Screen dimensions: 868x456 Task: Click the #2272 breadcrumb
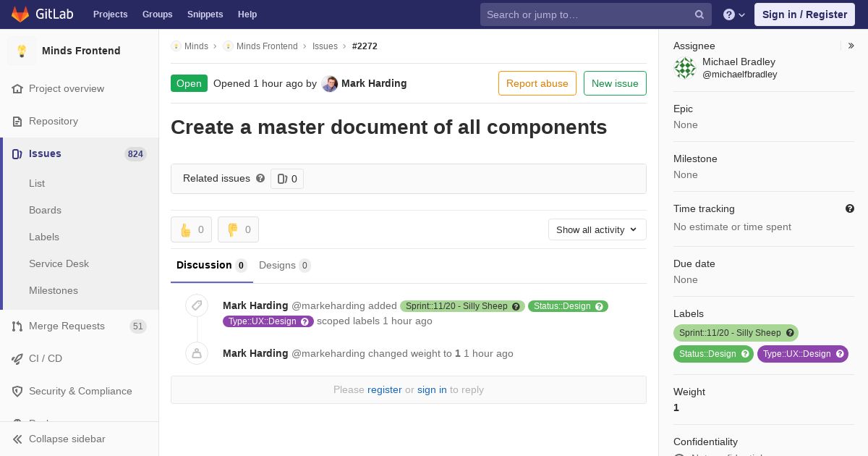(x=365, y=46)
